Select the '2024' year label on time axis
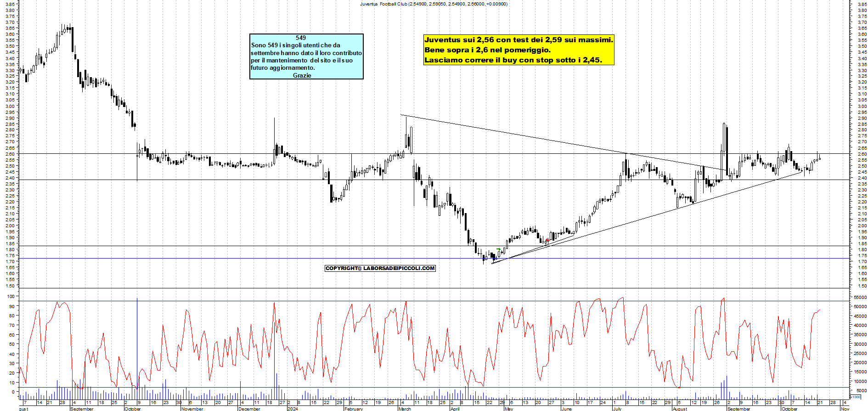The height and width of the screenshot is (411, 868). point(293,409)
